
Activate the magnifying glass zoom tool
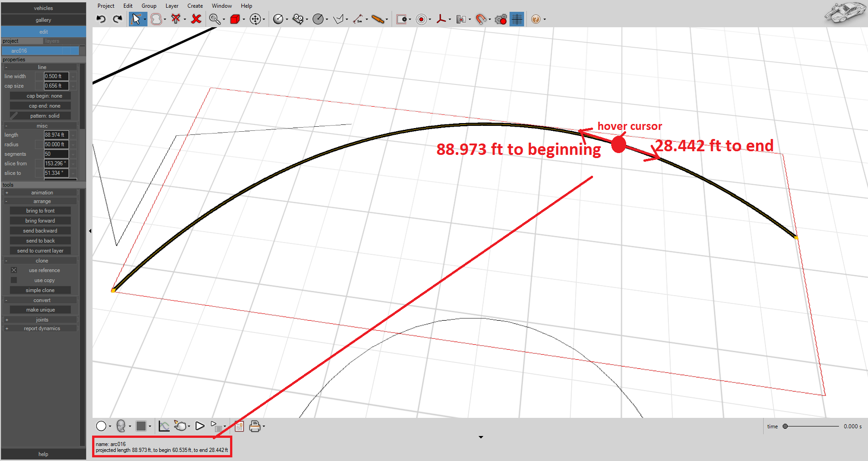pos(215,19)
